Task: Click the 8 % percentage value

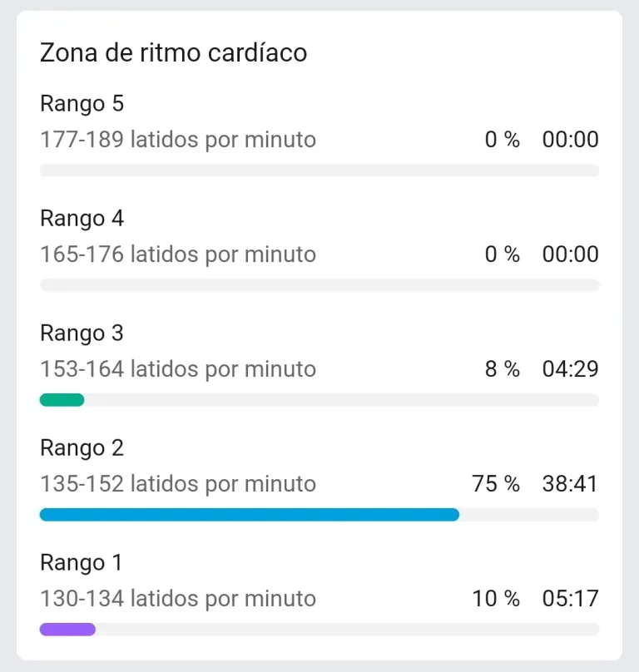Action: (x=503, y=369)
